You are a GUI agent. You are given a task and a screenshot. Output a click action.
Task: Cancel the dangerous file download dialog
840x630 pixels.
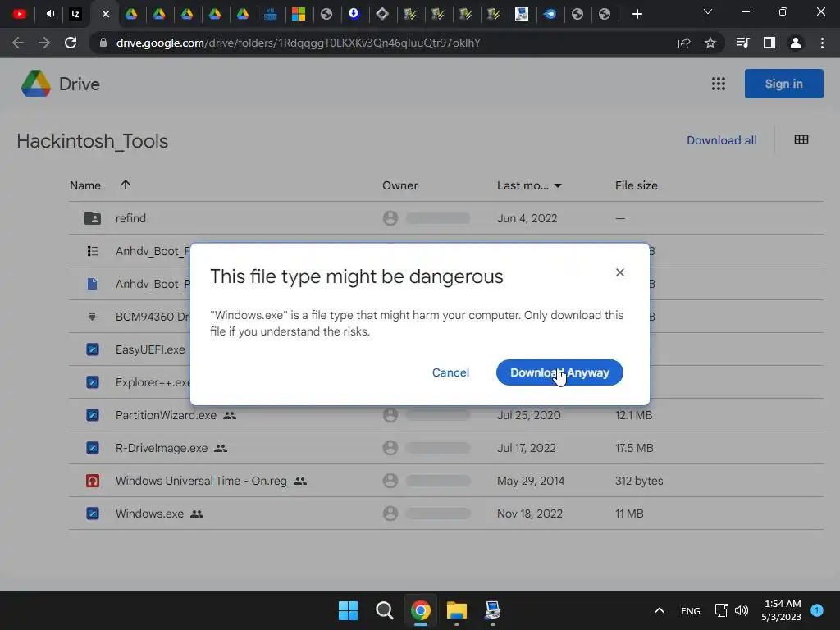point(450,372)
